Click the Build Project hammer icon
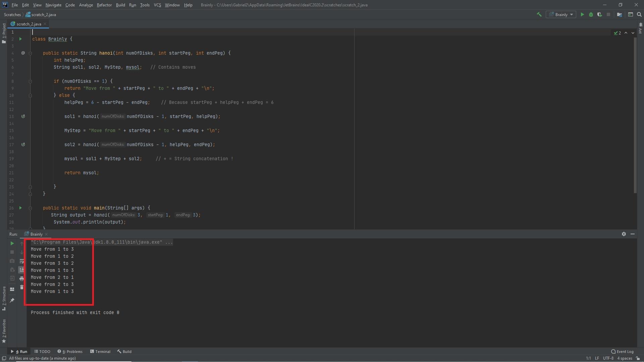644x362 pixels. 539,14
